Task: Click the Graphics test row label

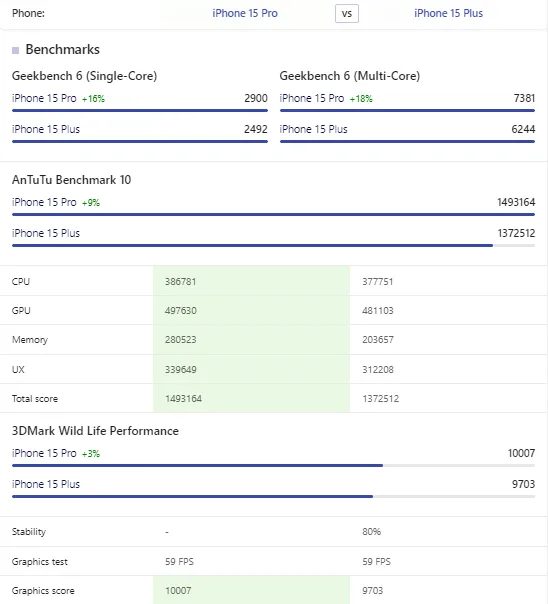Action: click(40, 562)
